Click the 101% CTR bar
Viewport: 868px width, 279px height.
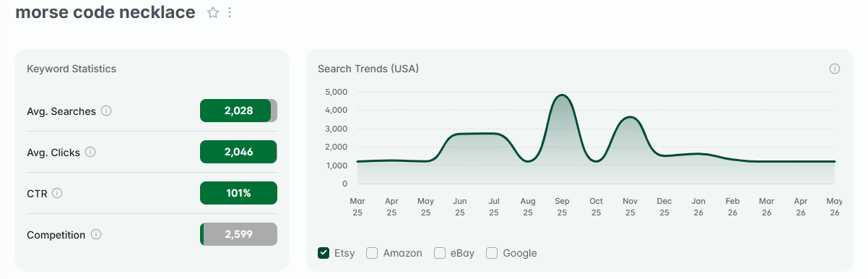(x=238, y=194)
